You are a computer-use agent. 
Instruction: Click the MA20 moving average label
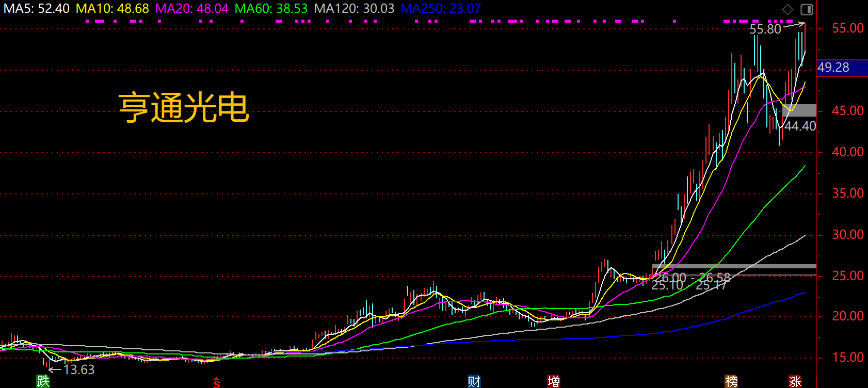click(191, 9)
